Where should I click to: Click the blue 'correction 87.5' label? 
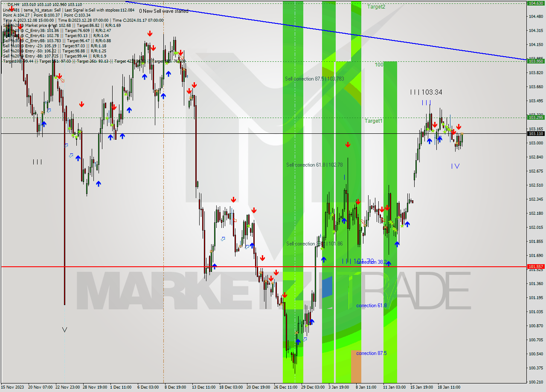[372, 353]
